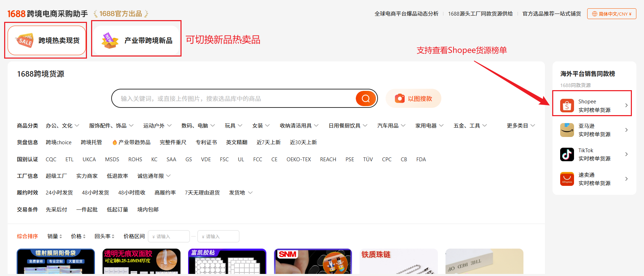Open the AliExpress ranking icon
The width and height of the screenshot is (644, 276).
567,179
